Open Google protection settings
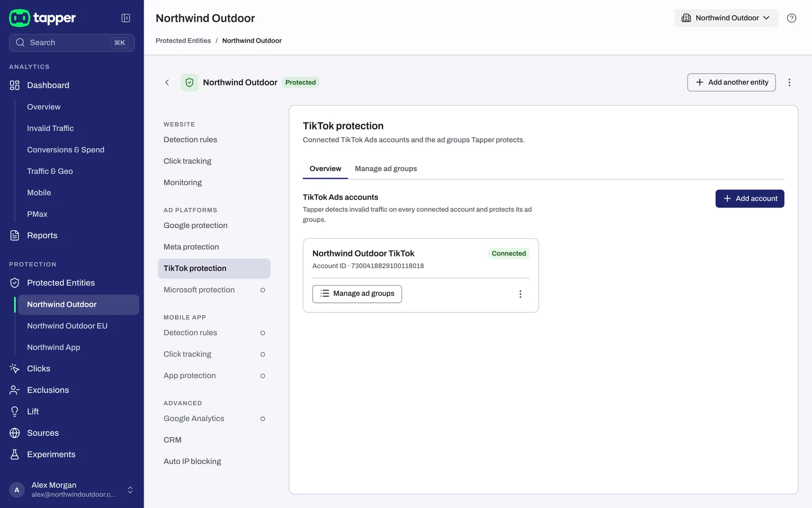 click(x=214, y=226)
